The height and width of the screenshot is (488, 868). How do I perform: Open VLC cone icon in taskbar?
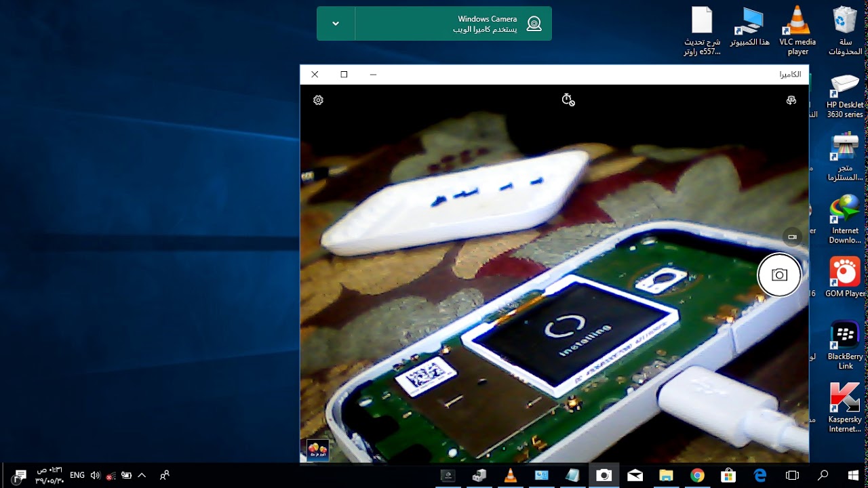[x=511, y=475]
